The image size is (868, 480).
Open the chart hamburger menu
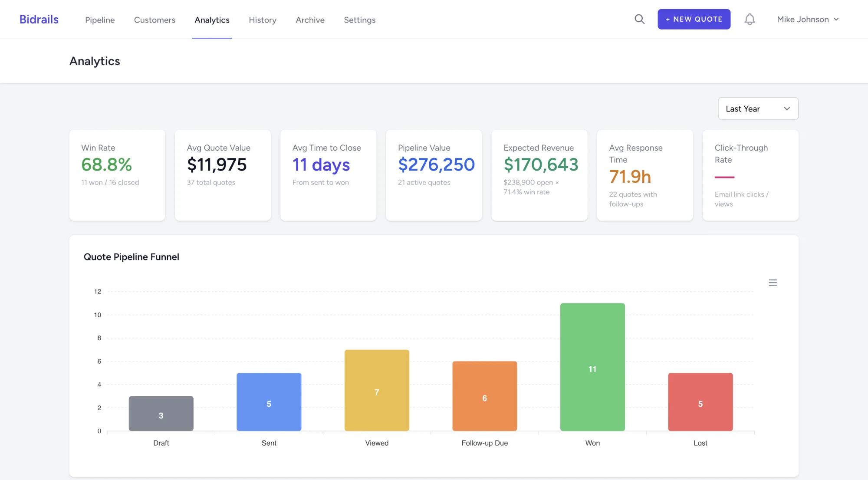tap(773, 283)
